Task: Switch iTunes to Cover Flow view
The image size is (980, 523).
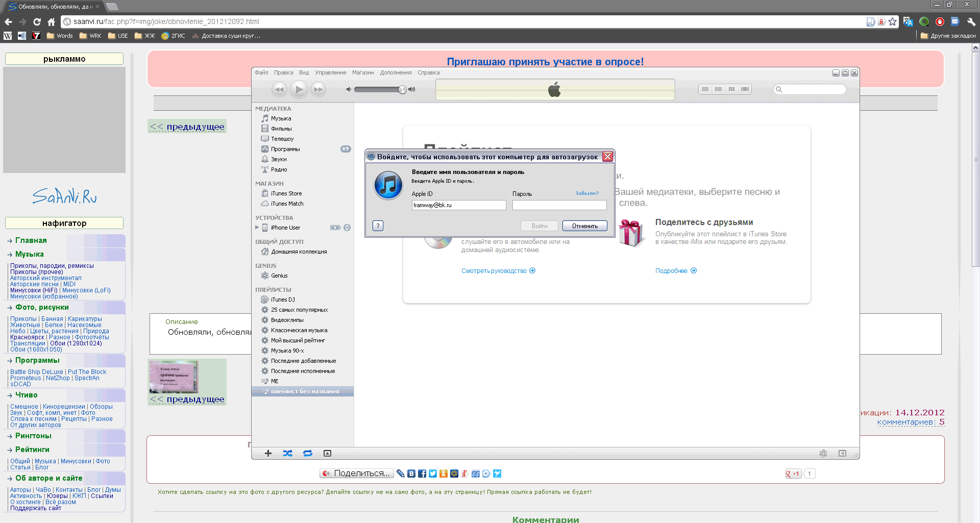Action: pyautogui.click(x=745, y=89)
